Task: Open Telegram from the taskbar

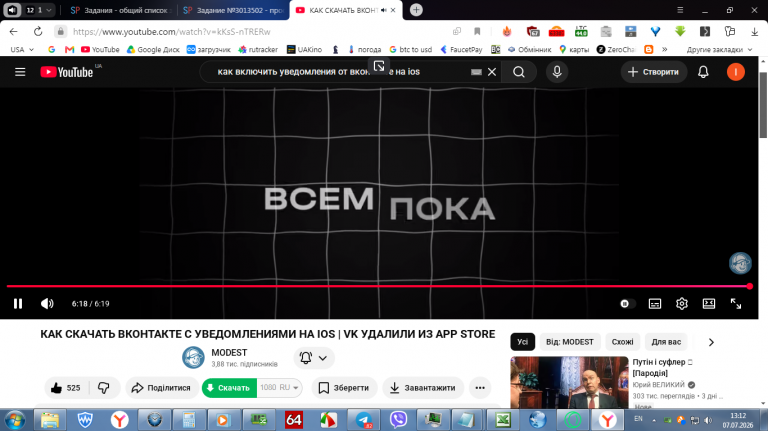Action: [x=363, y=420]
